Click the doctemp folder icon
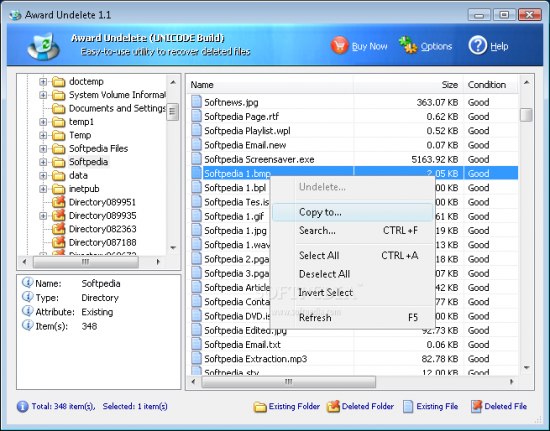Viewport: 550px width, 431px height. tap(59, 82)
